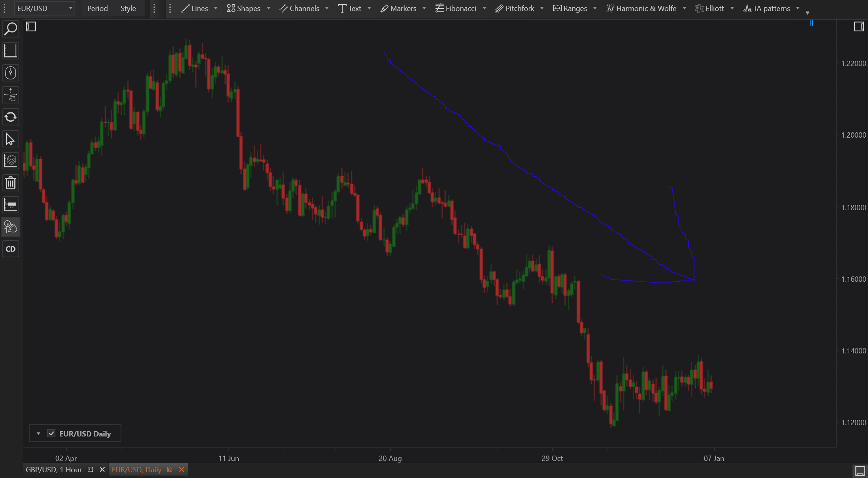This screenshot has width=868, height=478.
Task: Uncheck the EUR/USD Daily checkbox
Action: 51,433
